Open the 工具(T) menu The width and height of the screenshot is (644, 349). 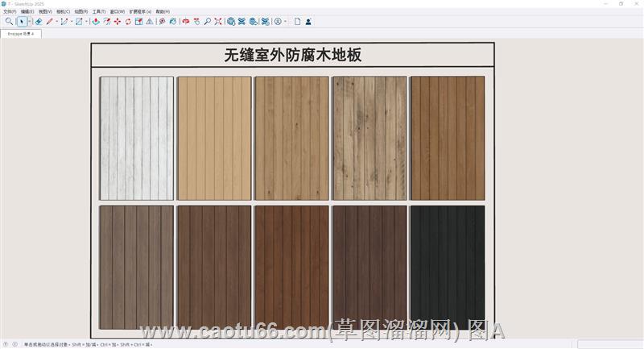tap(99, 11)
